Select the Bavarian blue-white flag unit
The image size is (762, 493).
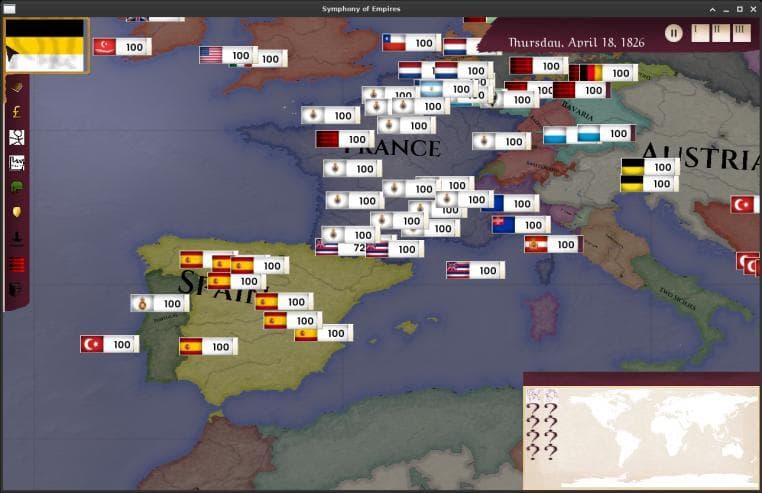coord(606,133)
